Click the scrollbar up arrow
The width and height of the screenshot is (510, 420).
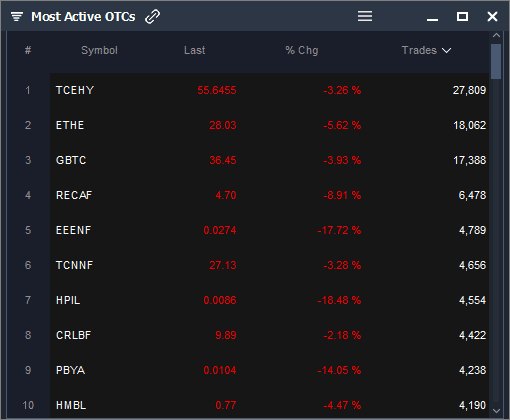click(496, 35)
